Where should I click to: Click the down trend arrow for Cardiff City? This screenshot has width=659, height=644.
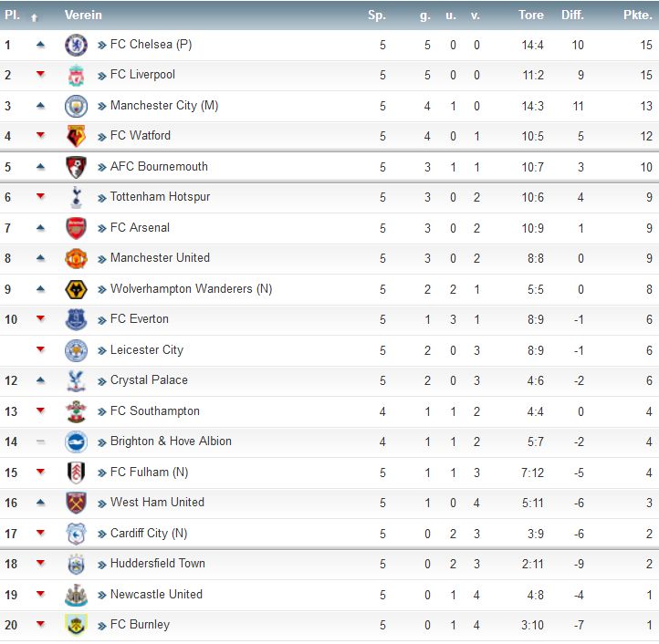[40, 533]
